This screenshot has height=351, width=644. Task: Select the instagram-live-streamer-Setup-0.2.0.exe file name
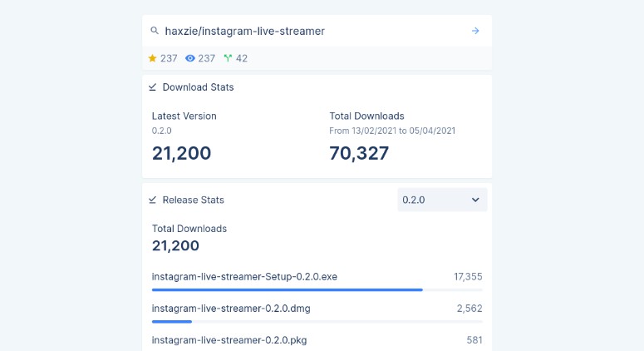[244, 276]
